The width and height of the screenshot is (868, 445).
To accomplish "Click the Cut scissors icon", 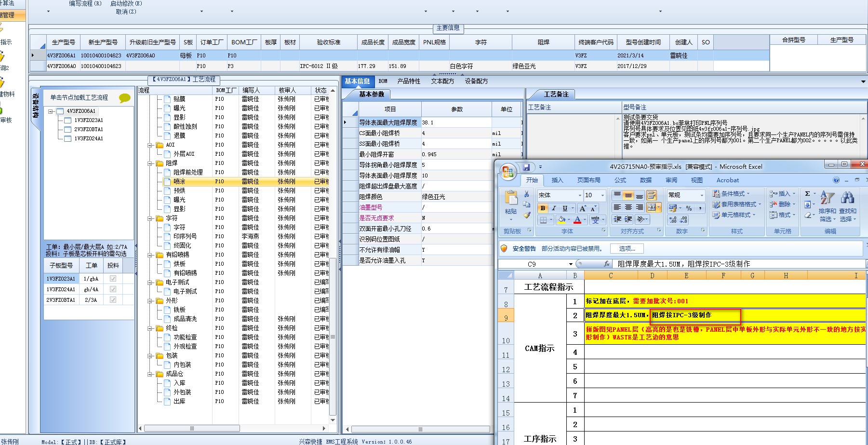I will [x=527, y=194].
